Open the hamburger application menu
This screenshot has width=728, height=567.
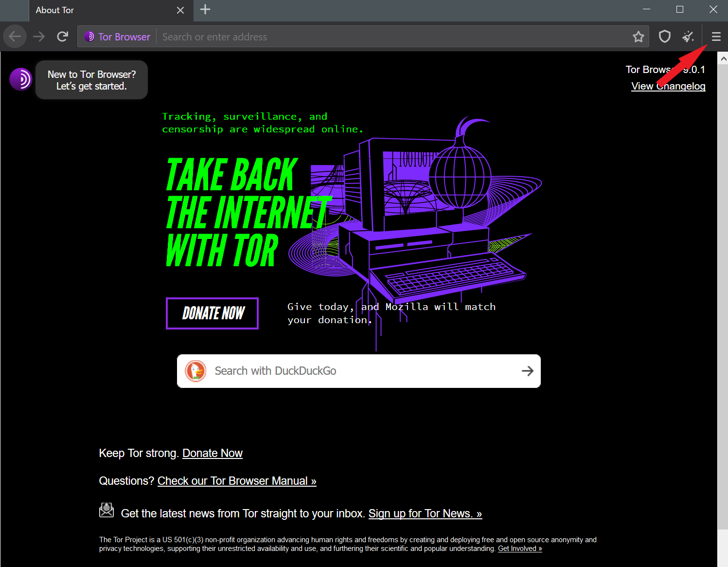pos(716,37)
